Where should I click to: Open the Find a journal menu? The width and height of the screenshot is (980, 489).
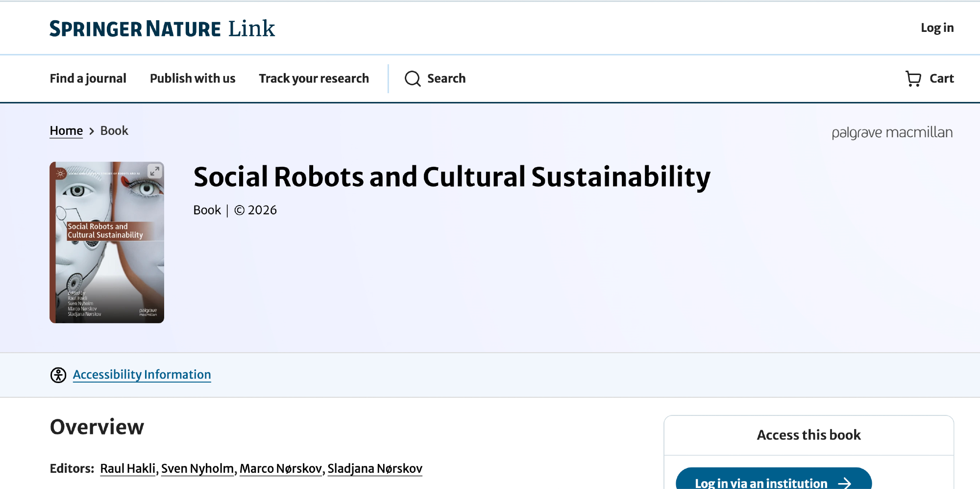pos(88,78)
